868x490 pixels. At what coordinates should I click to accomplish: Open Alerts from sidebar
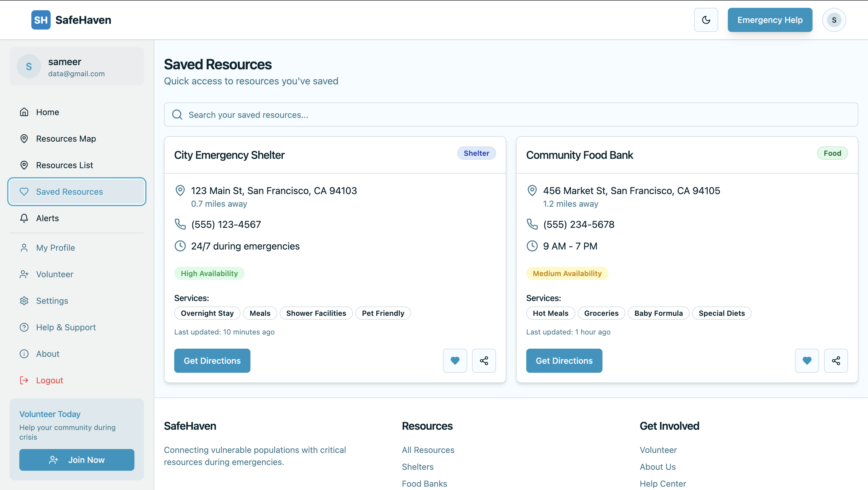pyautogui.click(x=48, y=218)
